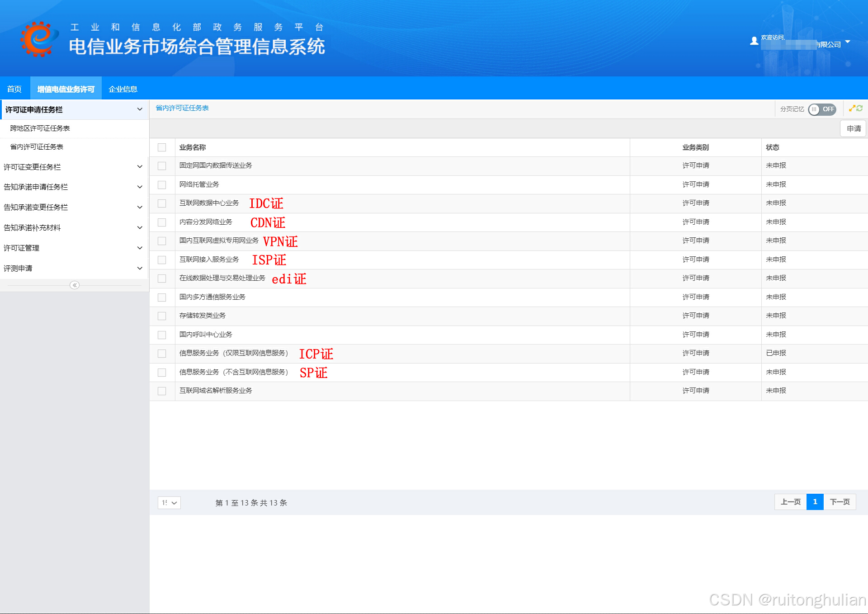This screenshot has height=614, width=868.
Task: Click the 申请 button
Action: 854,129
